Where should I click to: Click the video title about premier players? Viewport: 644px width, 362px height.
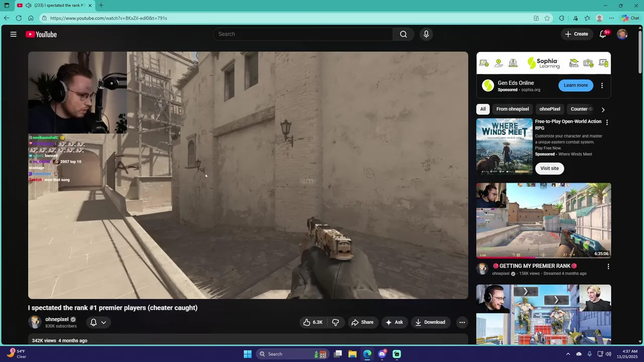113,308
